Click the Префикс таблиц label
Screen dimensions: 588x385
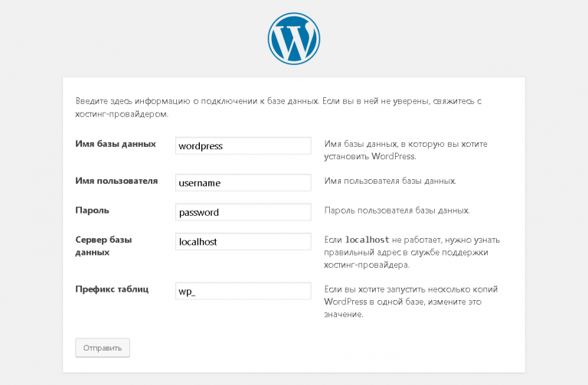[x=112, y=289]
